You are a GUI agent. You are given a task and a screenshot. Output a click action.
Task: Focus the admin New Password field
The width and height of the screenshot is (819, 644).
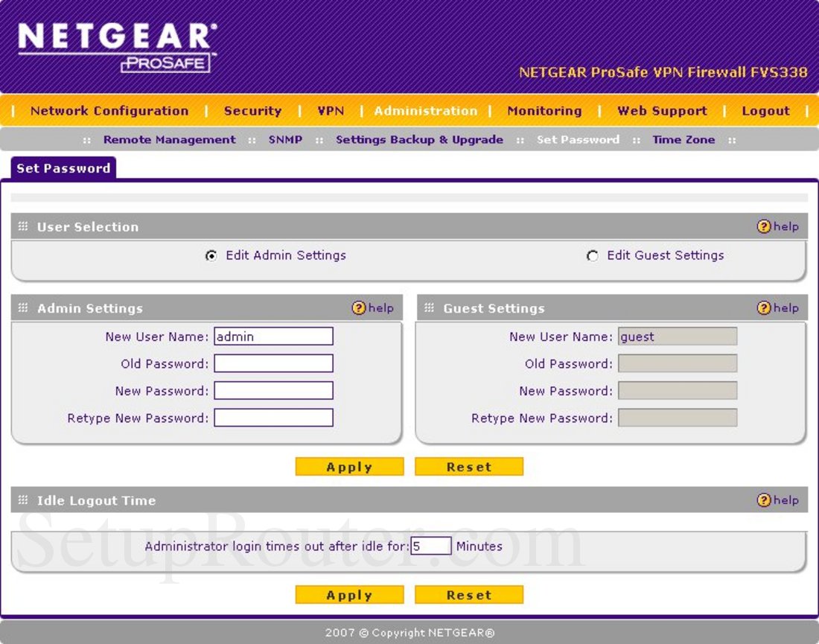point(274,391)
